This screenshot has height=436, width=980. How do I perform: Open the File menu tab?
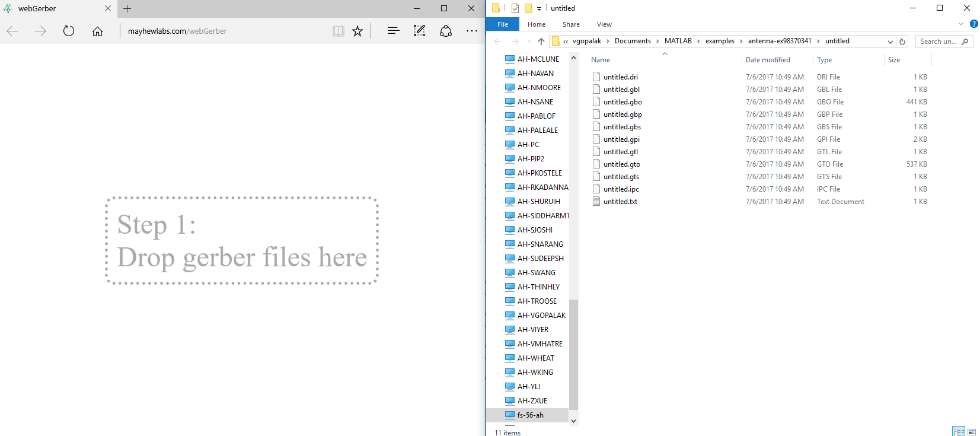click(x=502, y=24)
